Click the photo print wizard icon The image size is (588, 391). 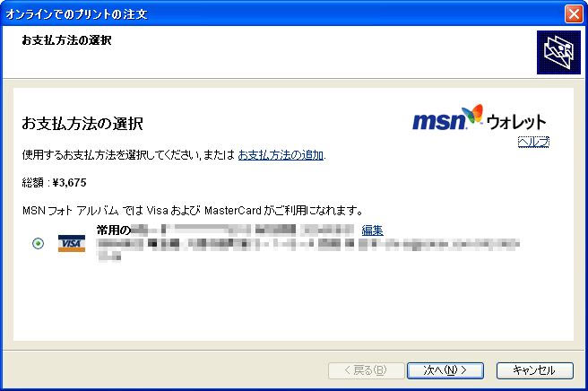coord(558,52)
